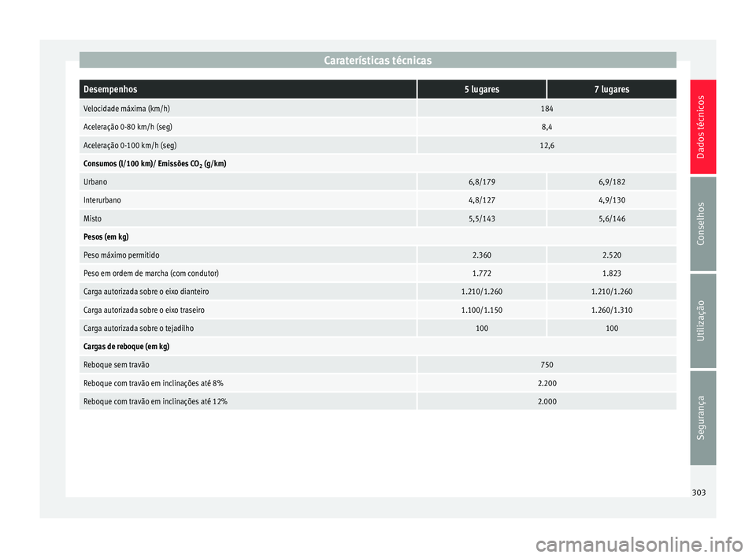Screen dimensions: 756x558
Task: Click tejadilho value 100 under 7 lugares
Action: click(x=612, y=328)
